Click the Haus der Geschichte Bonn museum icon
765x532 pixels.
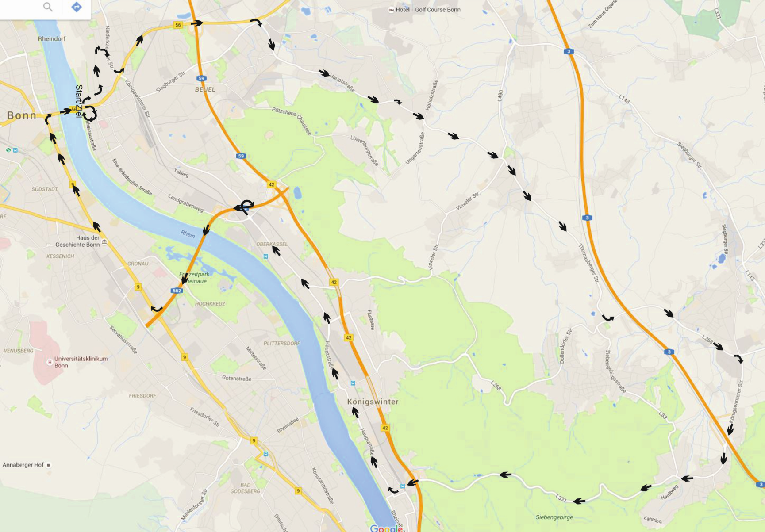(104, 242)
